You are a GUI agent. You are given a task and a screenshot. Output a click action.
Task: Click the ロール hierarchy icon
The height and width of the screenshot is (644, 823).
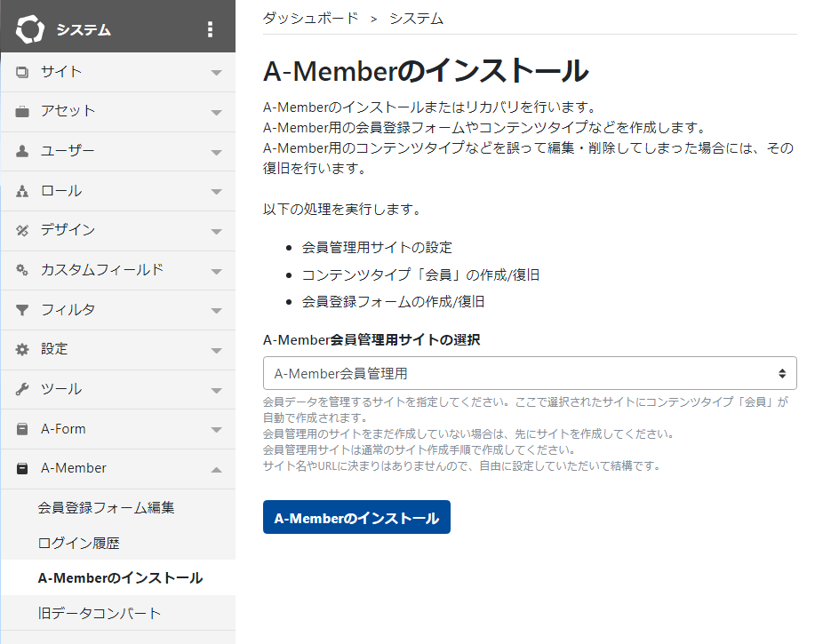tap(22, 191)
